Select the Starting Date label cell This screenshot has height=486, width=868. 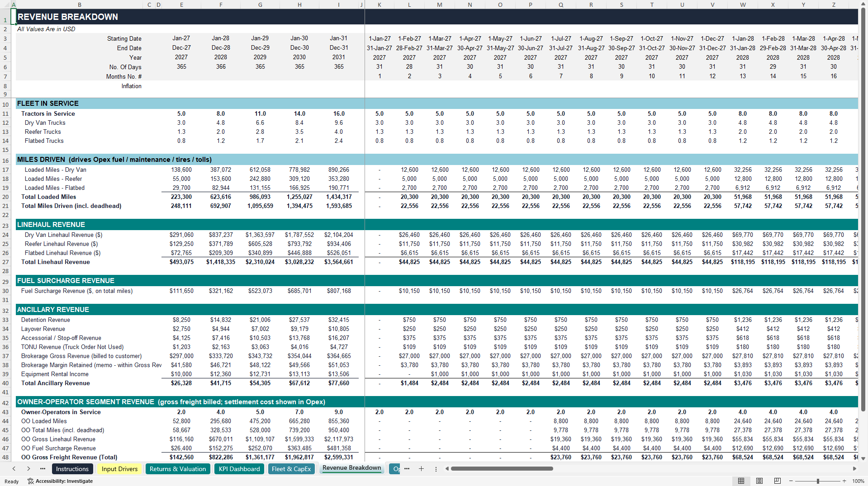pyautogui.click(x=124, y=39)
